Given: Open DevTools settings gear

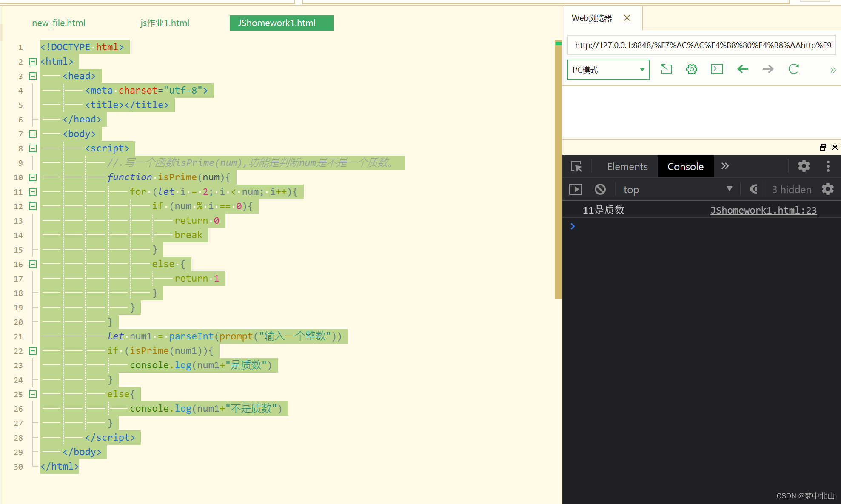Looking at the screenshot, I should click(x=804, y=166).
